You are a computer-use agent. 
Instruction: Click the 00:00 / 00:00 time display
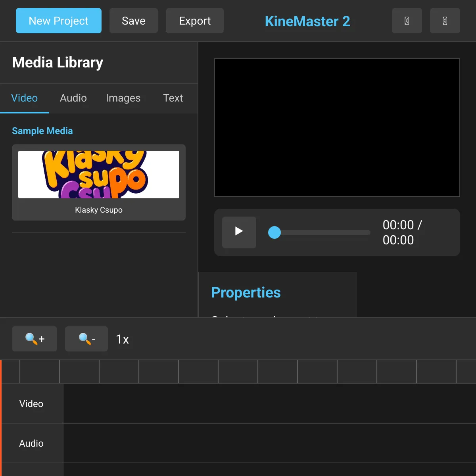(402, 232)
